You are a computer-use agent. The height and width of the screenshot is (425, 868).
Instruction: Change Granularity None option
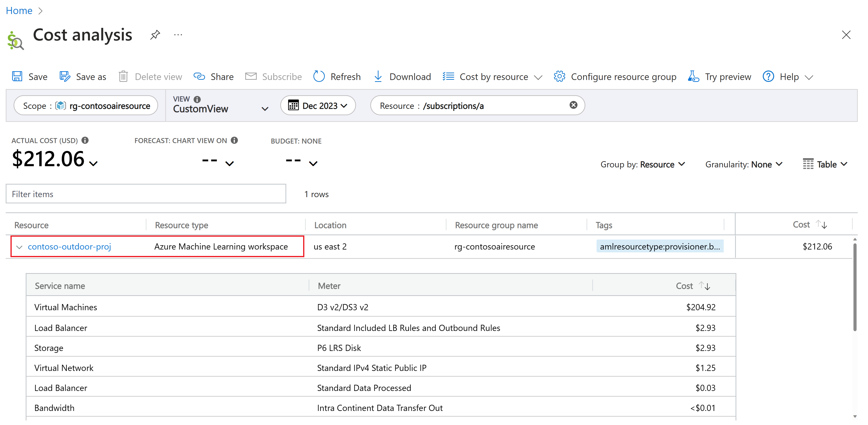click(744, 164)
